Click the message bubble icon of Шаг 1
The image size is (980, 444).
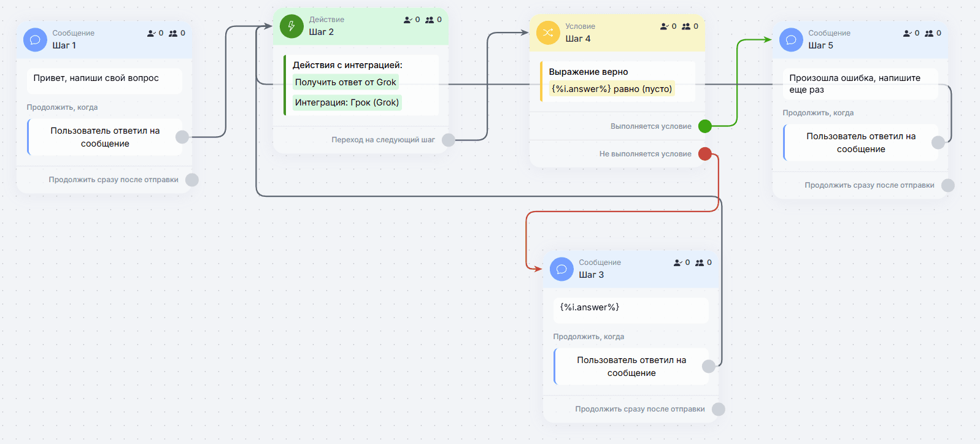coord(35,40)
